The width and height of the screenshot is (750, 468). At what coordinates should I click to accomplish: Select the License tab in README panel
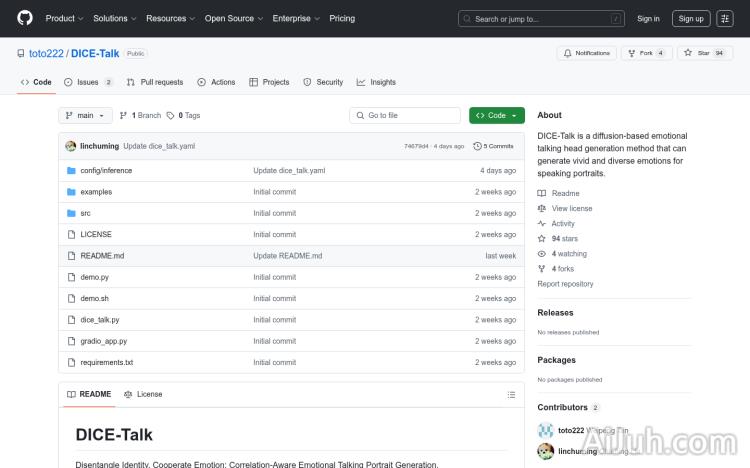click(143, 394)
